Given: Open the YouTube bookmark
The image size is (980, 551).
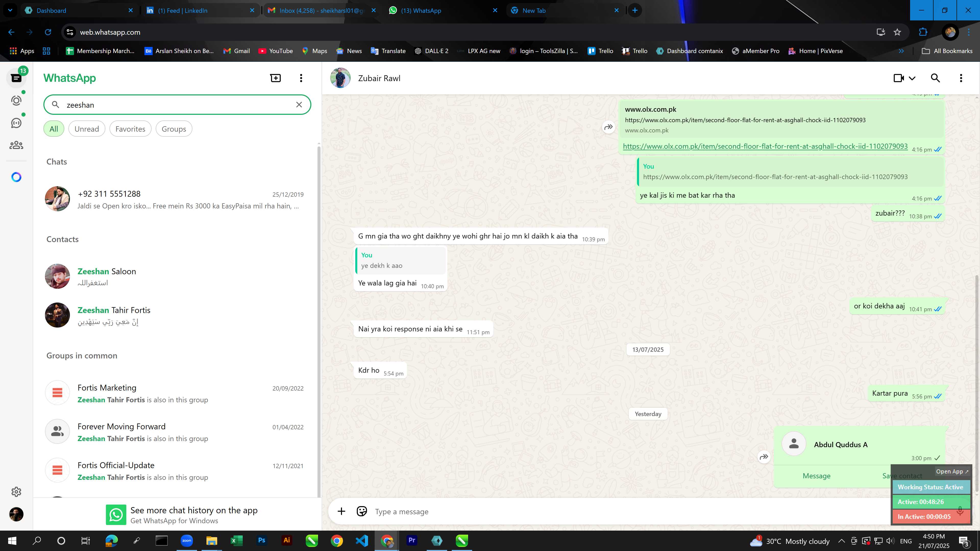Looking at the screenshot, I should [276, 51].
